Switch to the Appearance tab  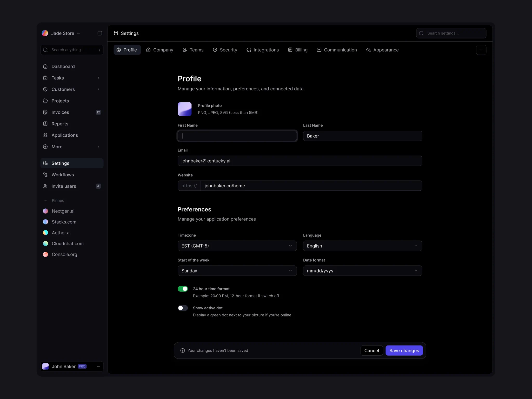(x=382, y=50)
